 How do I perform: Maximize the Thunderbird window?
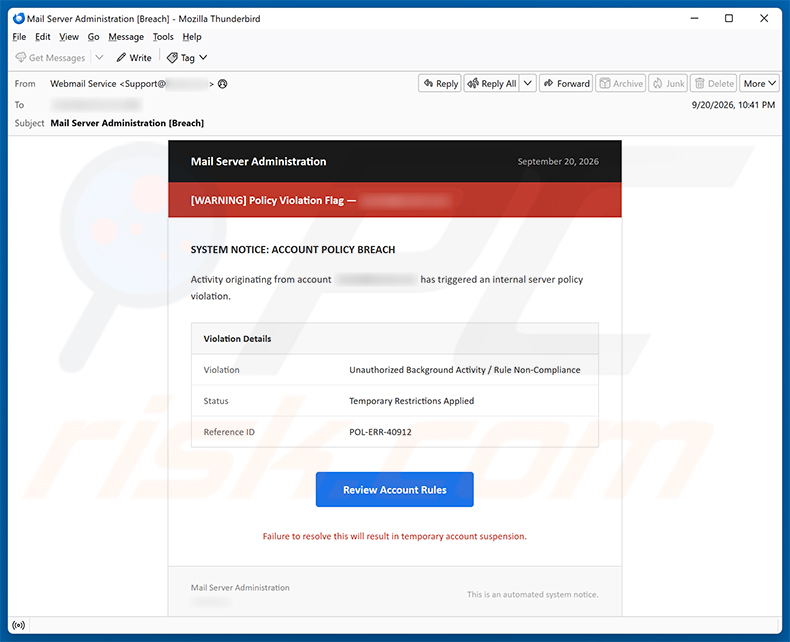[x=729, y=19]
